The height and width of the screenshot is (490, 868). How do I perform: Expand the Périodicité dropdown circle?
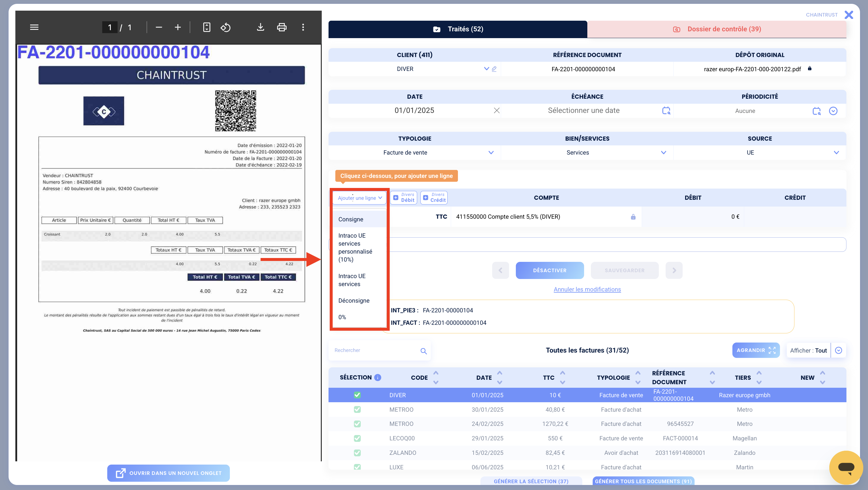point(833,111)
